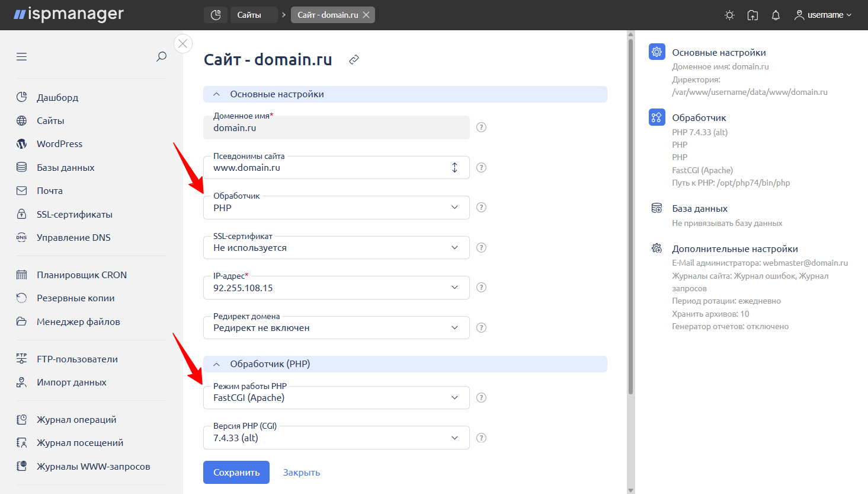
Task: Show help for Доменное имя field
Action: (x=481, y=128)
